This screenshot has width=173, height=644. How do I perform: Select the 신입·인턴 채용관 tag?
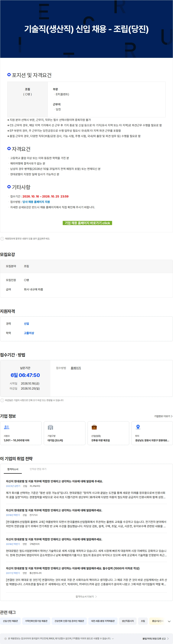(x=10, y=621)
